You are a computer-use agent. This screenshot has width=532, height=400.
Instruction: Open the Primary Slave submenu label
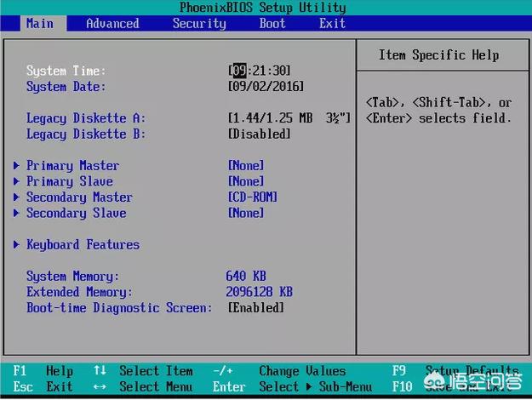tap(70, 181)
